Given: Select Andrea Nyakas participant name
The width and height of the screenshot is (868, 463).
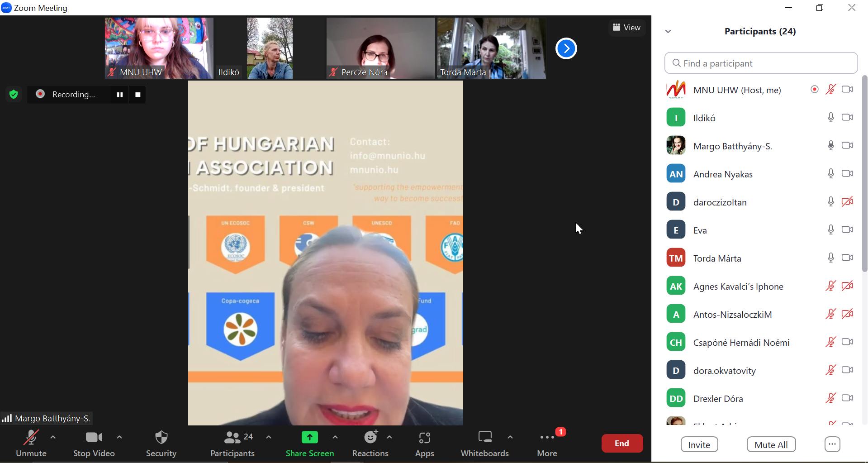Looking at the screenshot, I should click(x=723, y=174).
